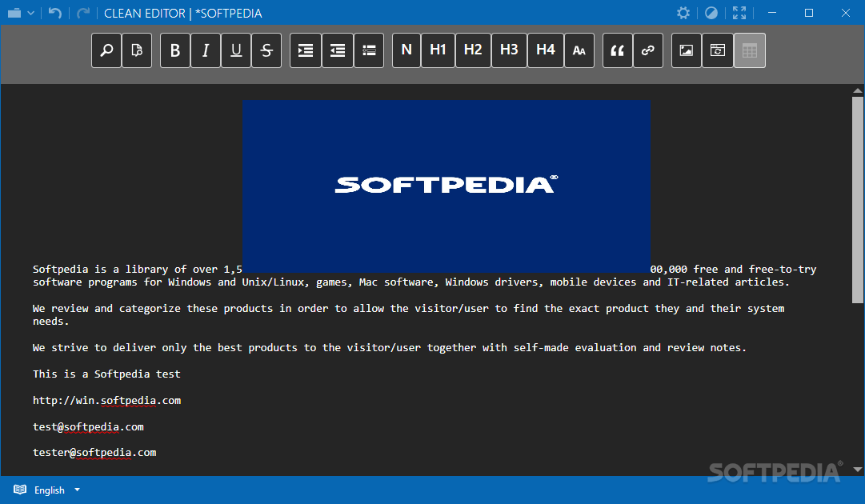The image size is (865, 504).
Task: Insert a block quote
Action: coord(618,50)
